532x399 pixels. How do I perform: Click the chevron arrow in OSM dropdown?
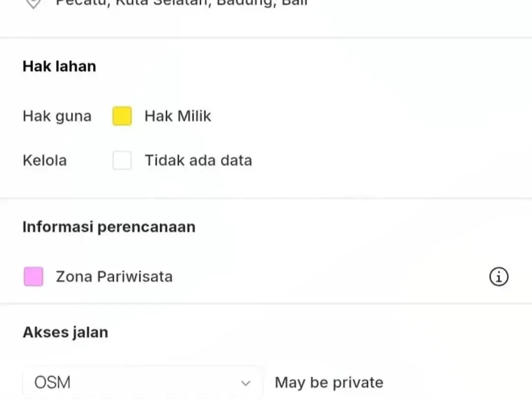pyautogui.click(x=246, y=383)
